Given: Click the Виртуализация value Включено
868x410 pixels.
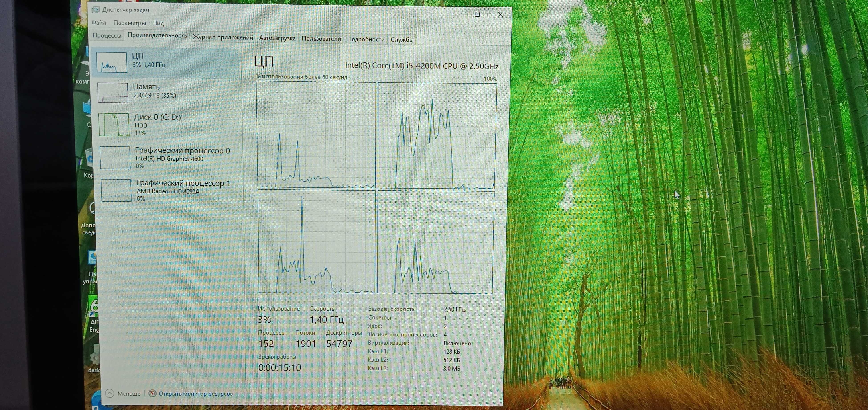Looking at the screenshot, I should (457, 343).
